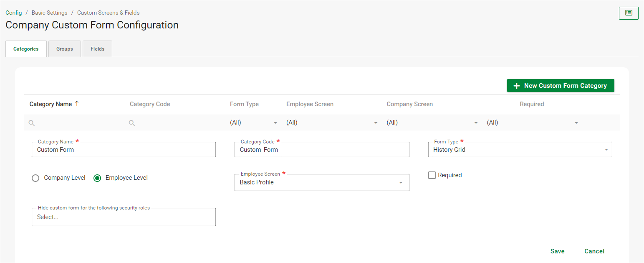Viewport: 644px width, 263px height.
Task: Click the sort arrow beside Category Name header
Action: (x=76, y=104)
